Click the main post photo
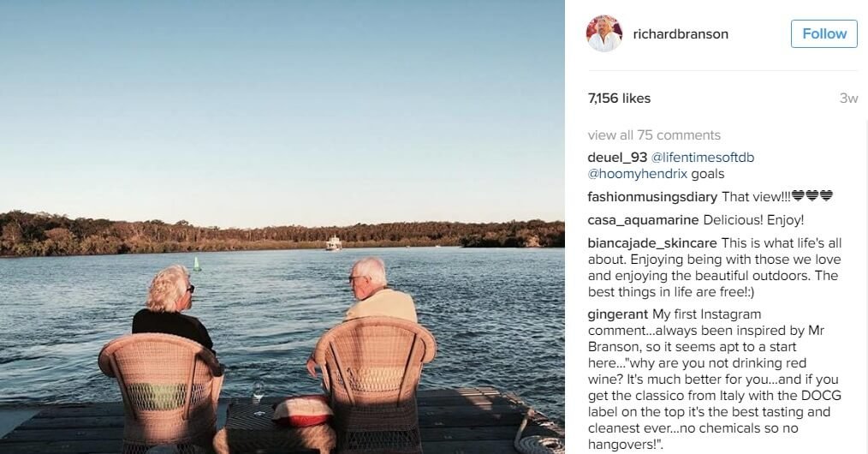868x454 pixels. click(x=282, y=227)
